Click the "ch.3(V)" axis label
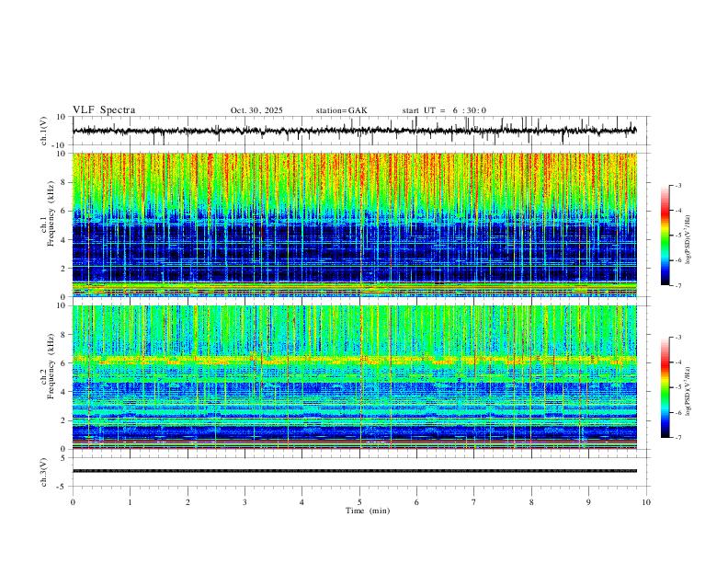 click(x=44, y=472)
